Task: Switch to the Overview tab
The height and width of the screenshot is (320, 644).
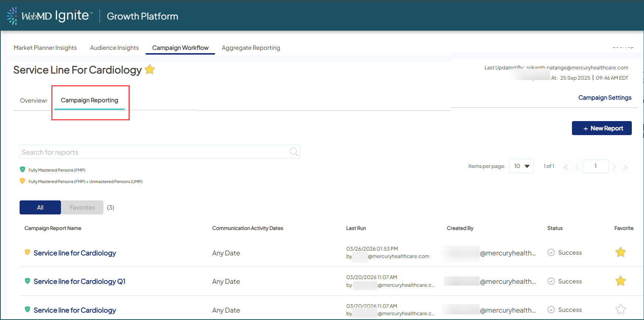Action: pyautogui.click(x=34, y=100)
